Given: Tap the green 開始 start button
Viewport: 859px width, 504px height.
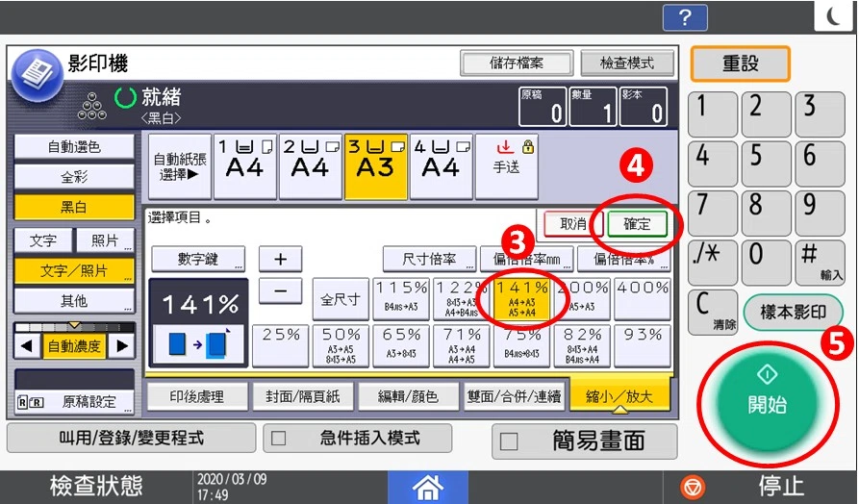Looking at the screenshot, I should click(x=768, y=404).
